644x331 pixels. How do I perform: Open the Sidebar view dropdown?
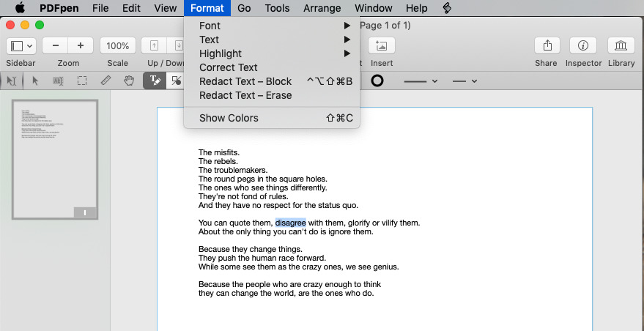pos(21,45)
